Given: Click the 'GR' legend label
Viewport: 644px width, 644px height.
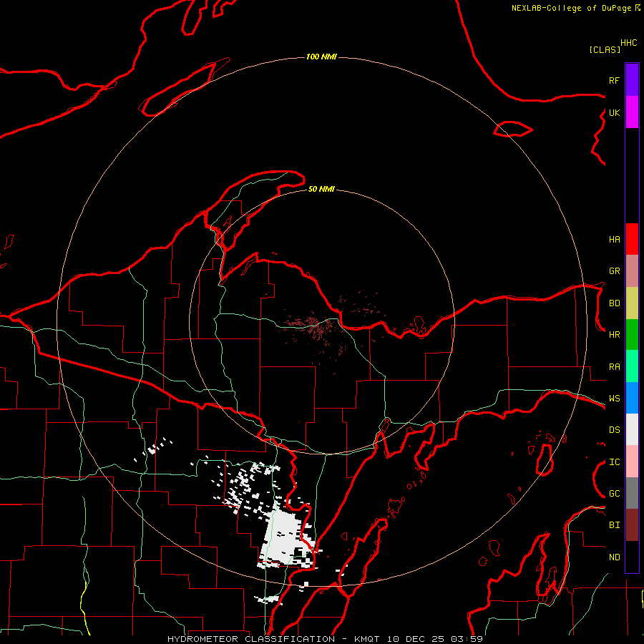Looking at the screenshot, I should coord(614,271).
